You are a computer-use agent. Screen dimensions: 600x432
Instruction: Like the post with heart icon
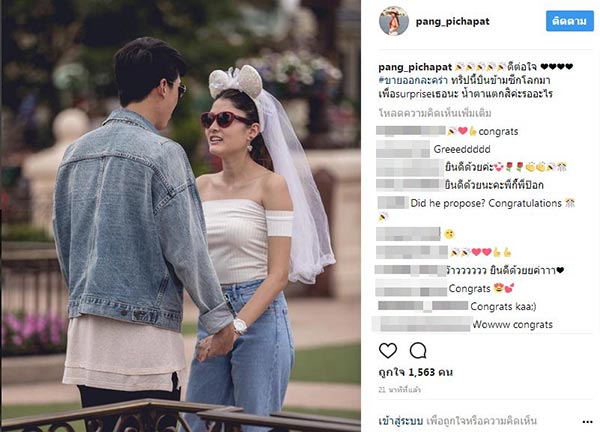388,350
